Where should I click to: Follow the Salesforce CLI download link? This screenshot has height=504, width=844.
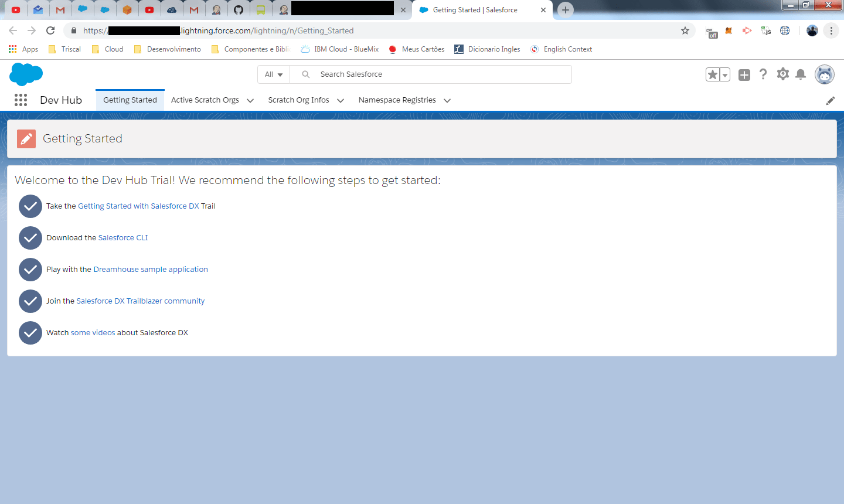(x=123, y=238)
